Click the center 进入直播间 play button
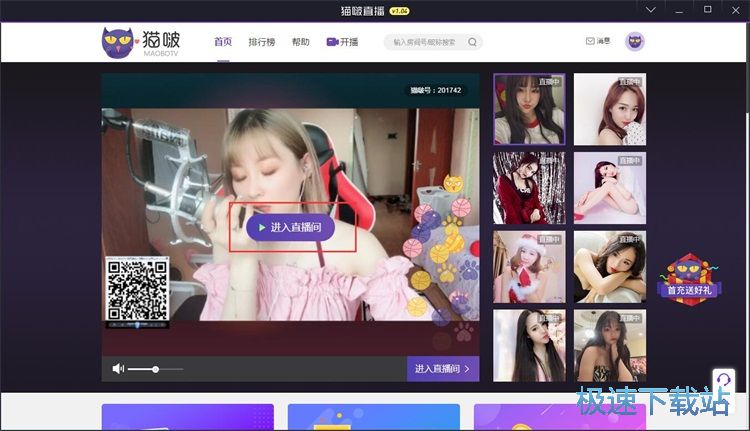750x431 pixels. (291, 228)
